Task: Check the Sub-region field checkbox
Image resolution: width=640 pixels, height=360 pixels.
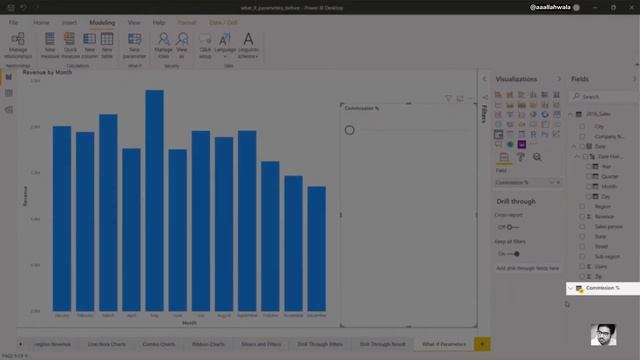Action: pyautogui.click(x=582, y=257)
